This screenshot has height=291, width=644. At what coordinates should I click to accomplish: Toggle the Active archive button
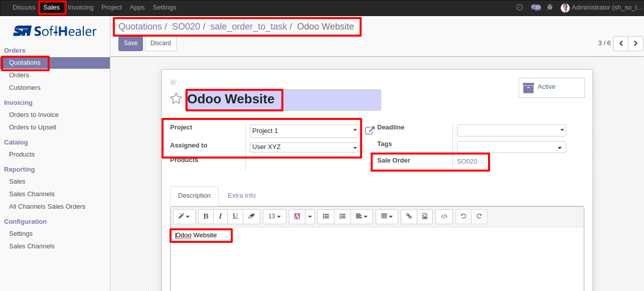552,87
